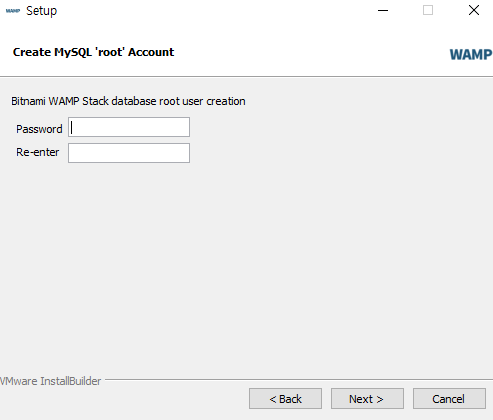Image resolution: width=493 pixels, height=420 pixels.
Task: Return to previous step with < Back
Action: tap(285, 398)
